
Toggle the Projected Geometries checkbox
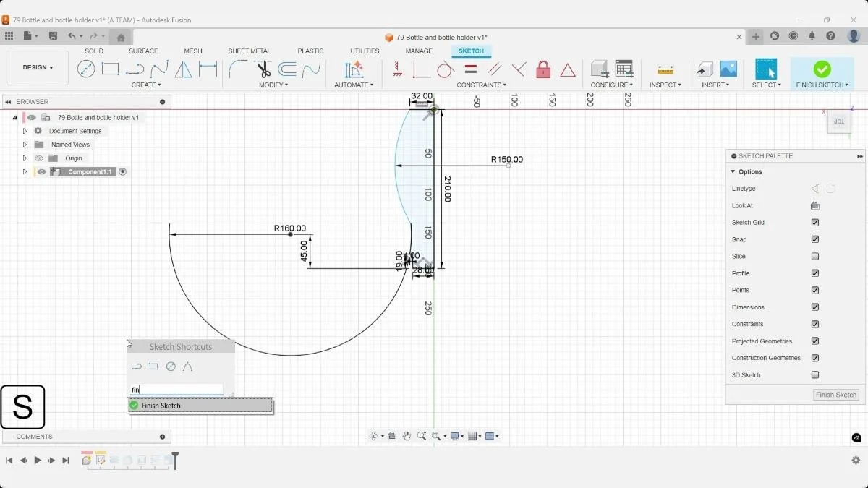click(815, 341)
